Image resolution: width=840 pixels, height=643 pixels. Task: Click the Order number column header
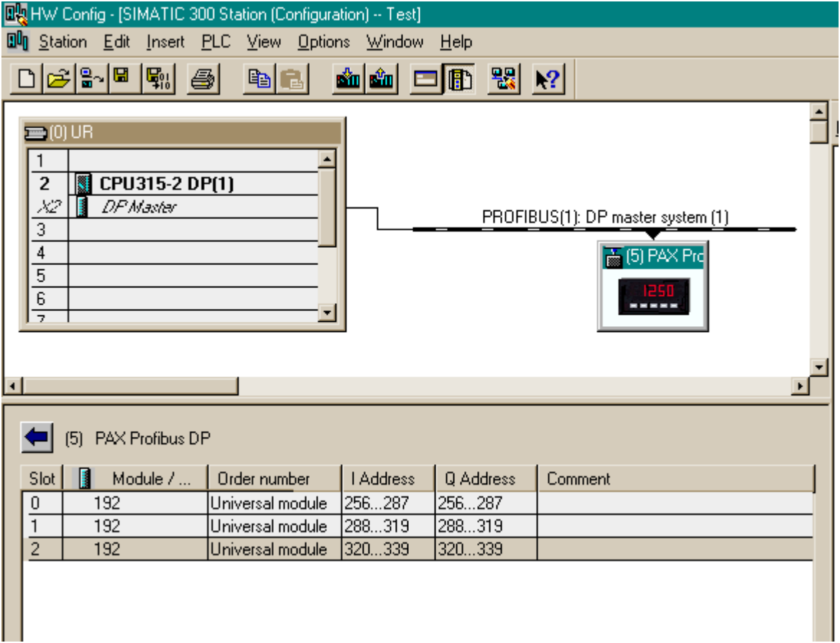point(274,478)
